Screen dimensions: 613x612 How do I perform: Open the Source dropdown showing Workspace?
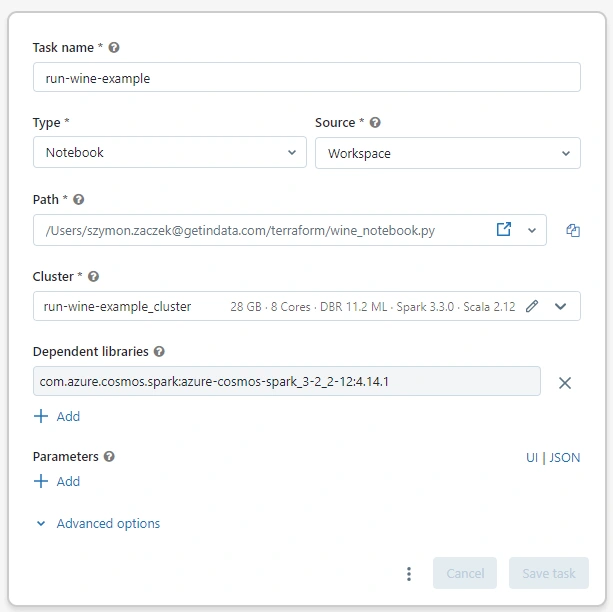coord(447,154)
